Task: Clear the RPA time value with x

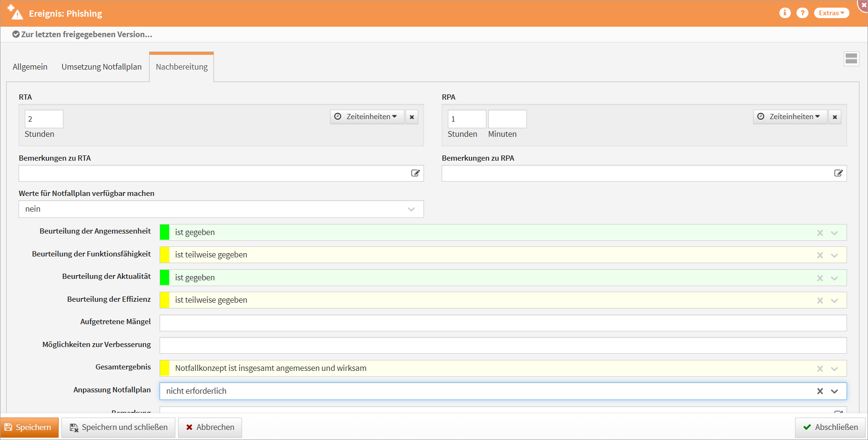Action: (835, 117)
